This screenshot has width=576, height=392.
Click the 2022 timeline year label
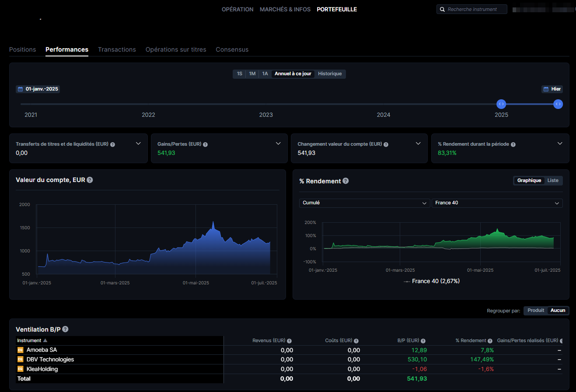tap(148, 115)
